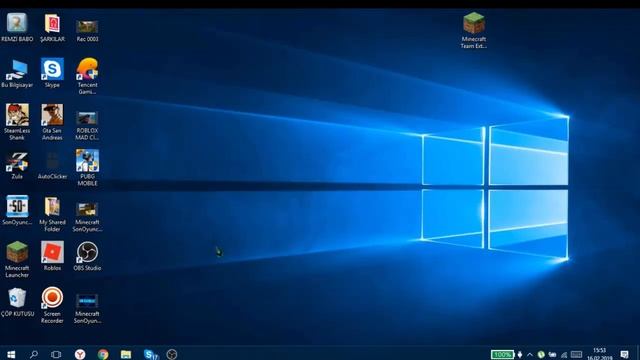Select the OBS Studio shortcut
640x360 pixels.
pyautogui.click(x=87, y=256)
